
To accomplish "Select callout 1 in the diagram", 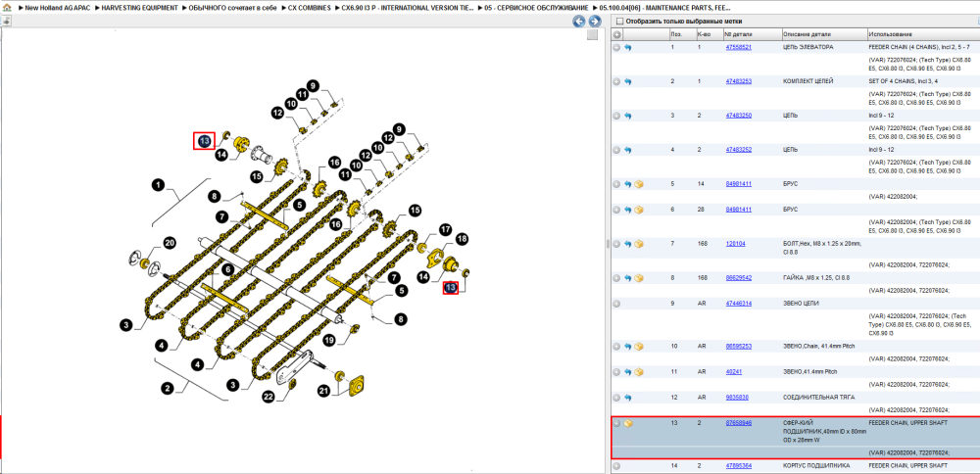I will tap(158, 185).
